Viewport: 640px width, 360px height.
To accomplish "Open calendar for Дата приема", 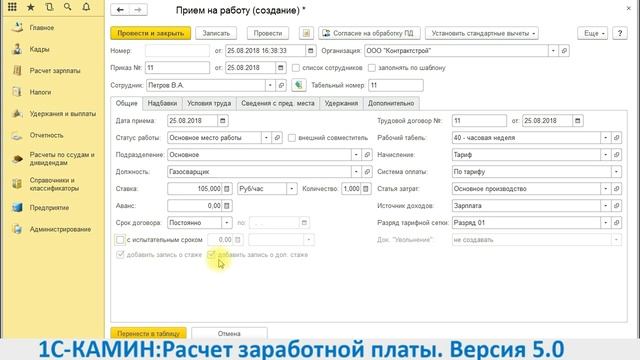I will [222, 121].
